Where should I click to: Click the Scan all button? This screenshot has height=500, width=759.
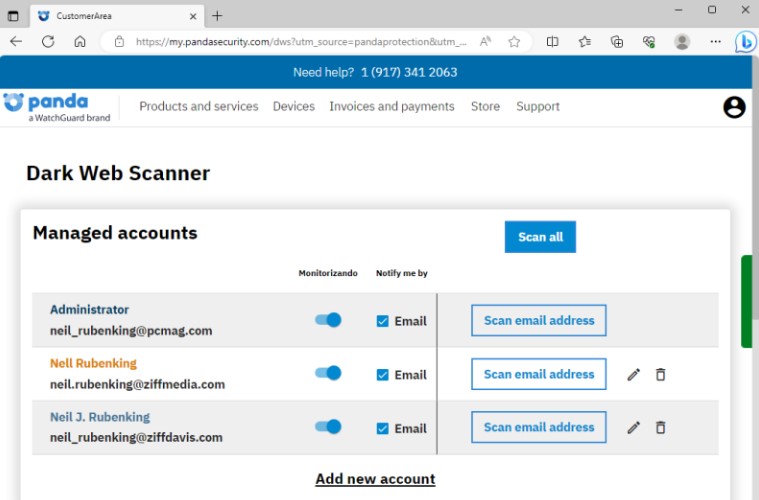[x=540, y=237]
